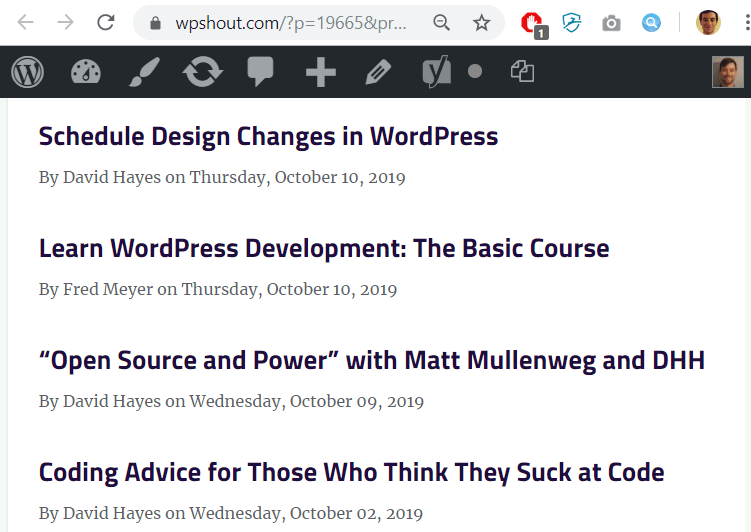Open "Learn WordPress Development: The Basic Course"
The width and height of the screenshot is (751, 532).
[324, 248]
